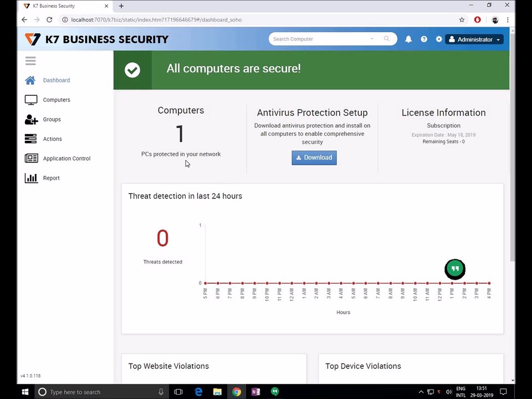Go back in browser history
532x399 pixels.
[24, 20]
